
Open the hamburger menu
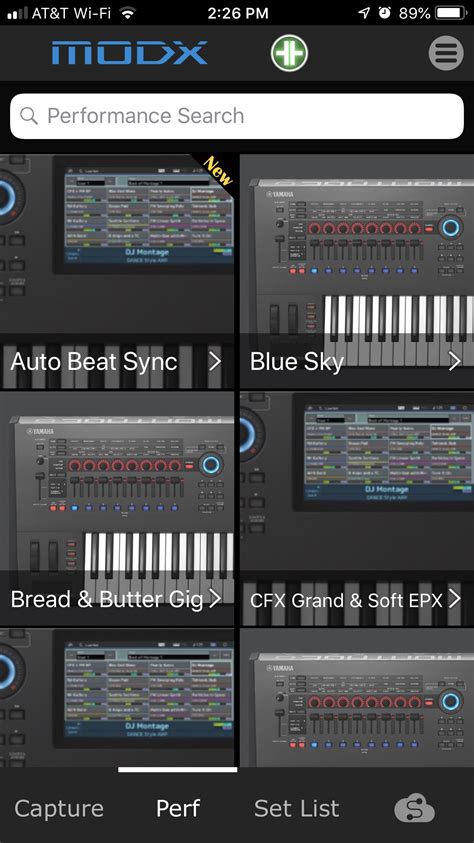tap(446, 53)
